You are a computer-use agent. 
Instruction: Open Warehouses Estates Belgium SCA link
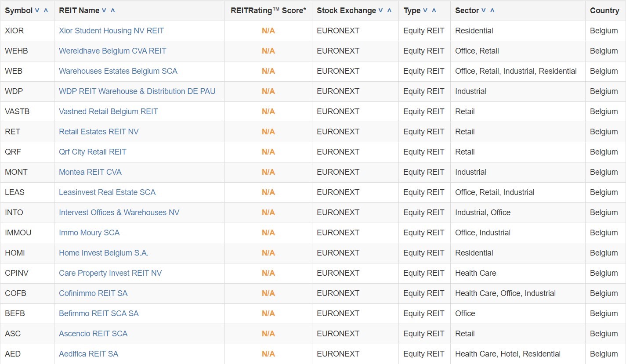click(x=118, y=71)
